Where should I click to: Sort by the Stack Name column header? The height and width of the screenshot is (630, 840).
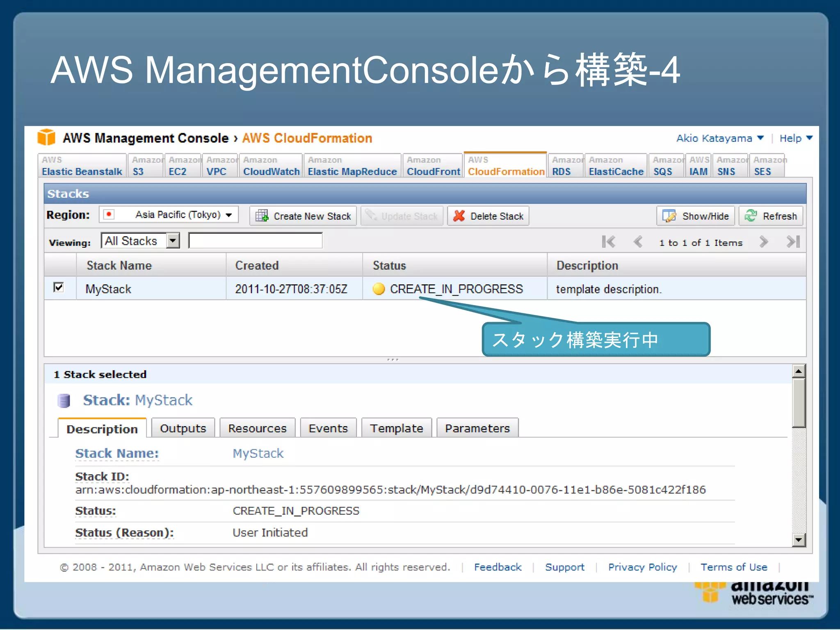(x=151, y=265)
